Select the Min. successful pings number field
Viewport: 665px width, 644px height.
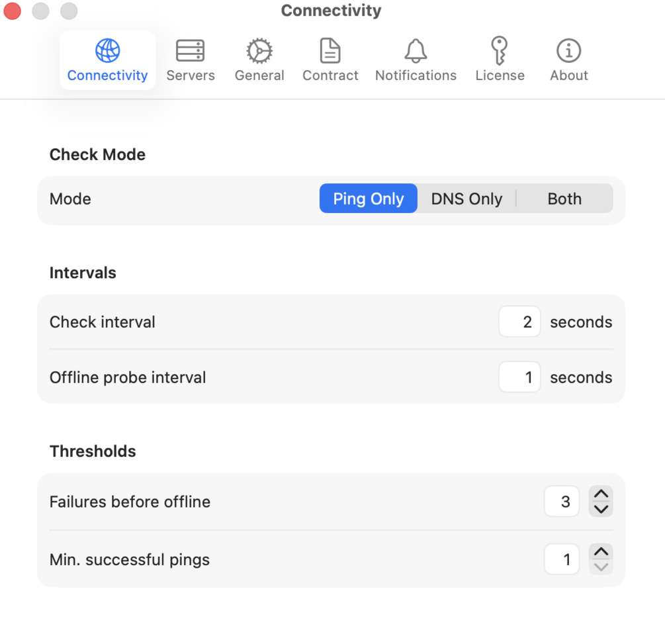coord(562,560)
